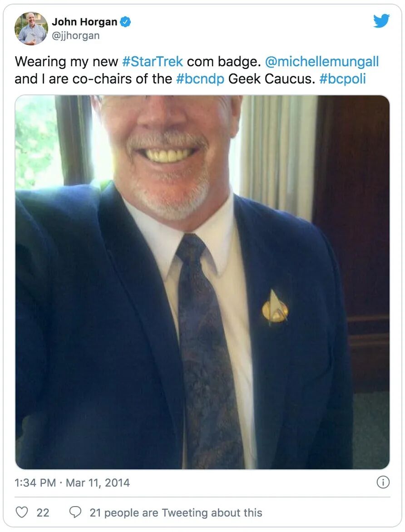The height and width of the screenshot is (532, 405).
Task: Click the tweet info icon
Action: click(x=383, y=482)
